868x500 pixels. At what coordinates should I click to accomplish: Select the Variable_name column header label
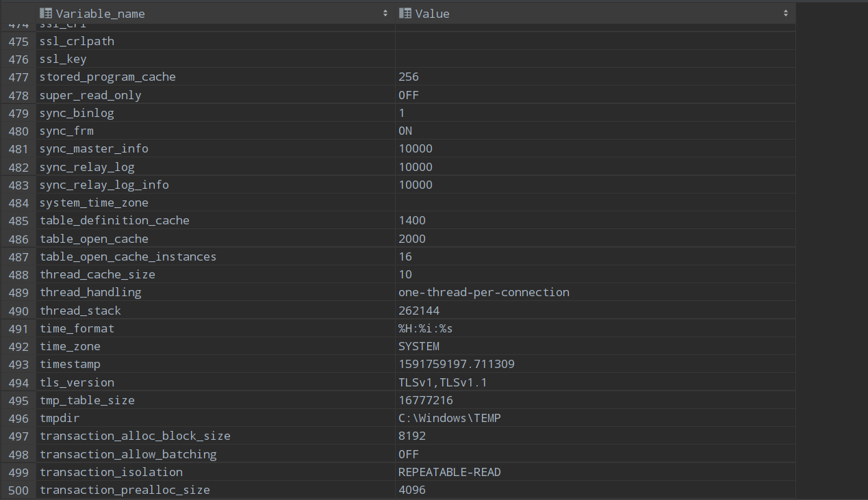click(x=100, y=14)
